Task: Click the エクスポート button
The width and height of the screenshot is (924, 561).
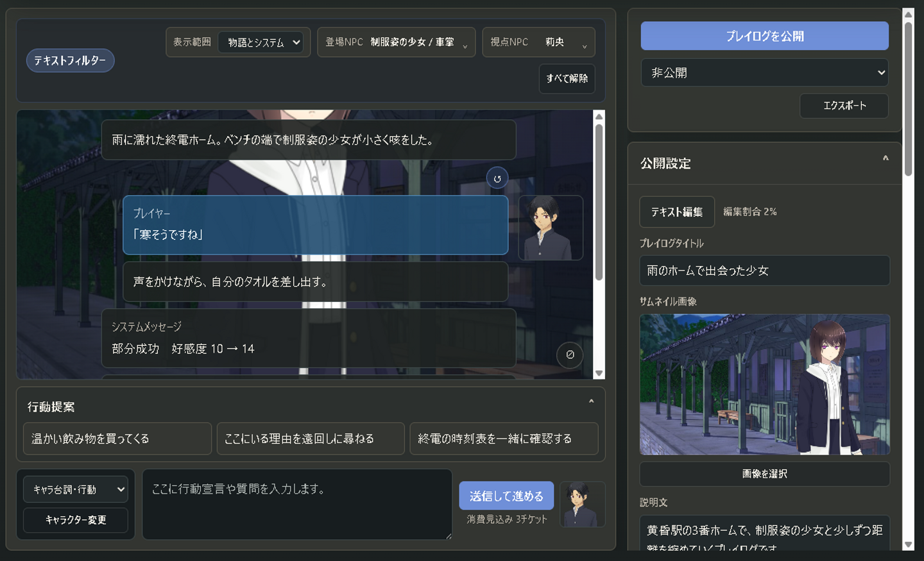Action: [x=844, y=106]
